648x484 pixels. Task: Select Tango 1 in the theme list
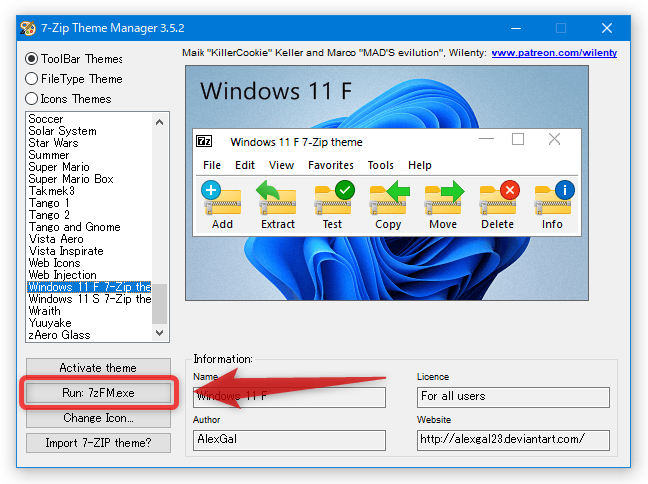pos(89,203)
